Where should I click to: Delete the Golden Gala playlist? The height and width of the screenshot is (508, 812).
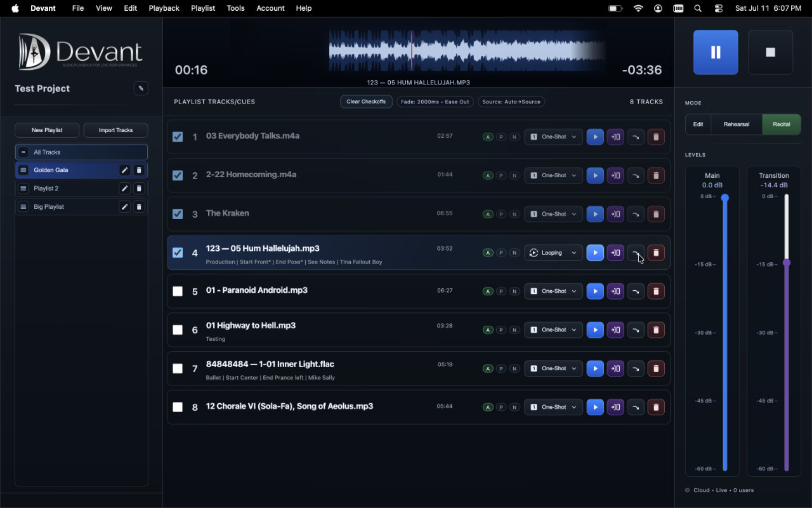click(x=139, y=170)
